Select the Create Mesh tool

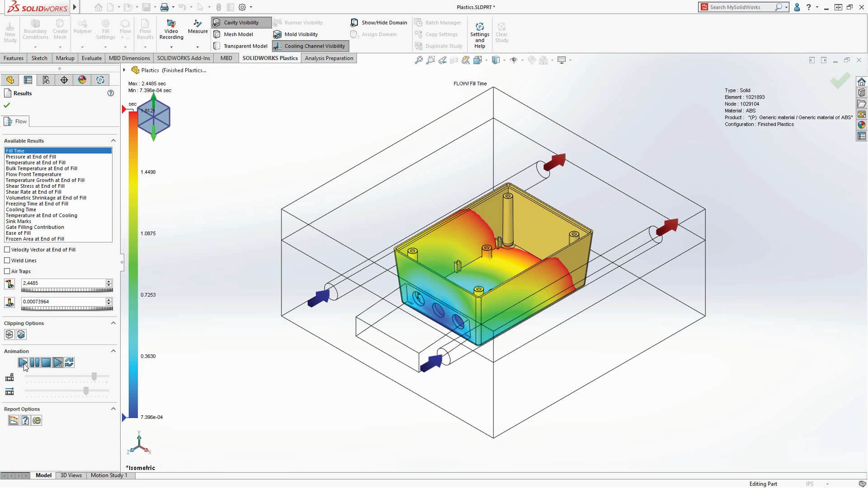60,28
